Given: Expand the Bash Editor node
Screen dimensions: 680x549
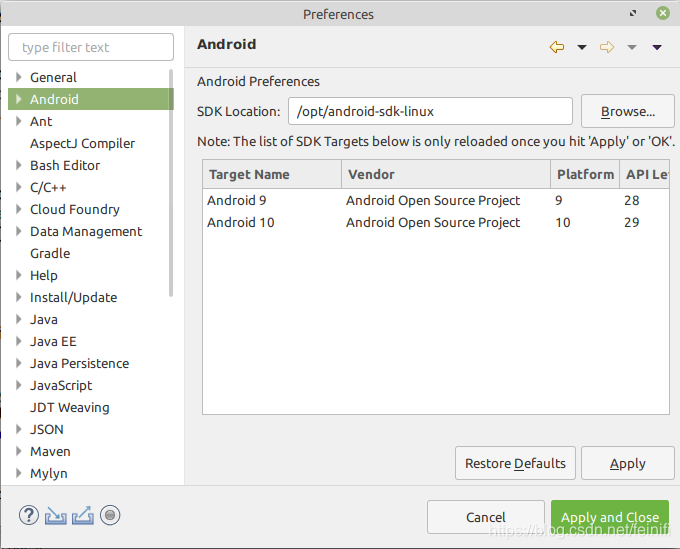Looking at the screenshot, I should coord(18,165).
